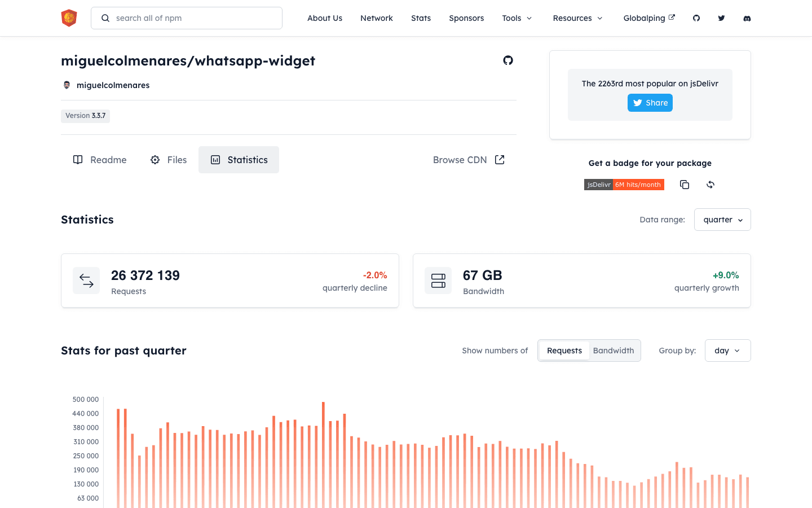Focus the search all of npm field
The image size is (812, 508).
[x=187, y=18]
